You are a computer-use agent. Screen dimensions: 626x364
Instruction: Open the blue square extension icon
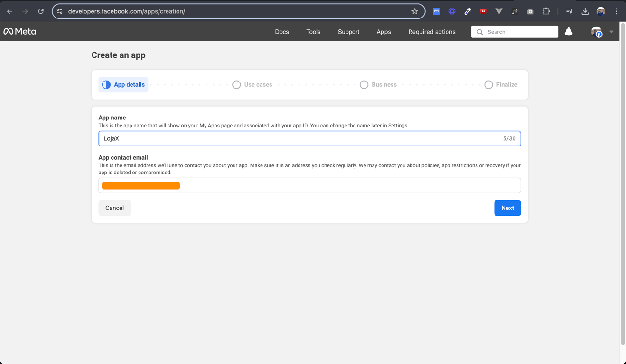point(436,11)
